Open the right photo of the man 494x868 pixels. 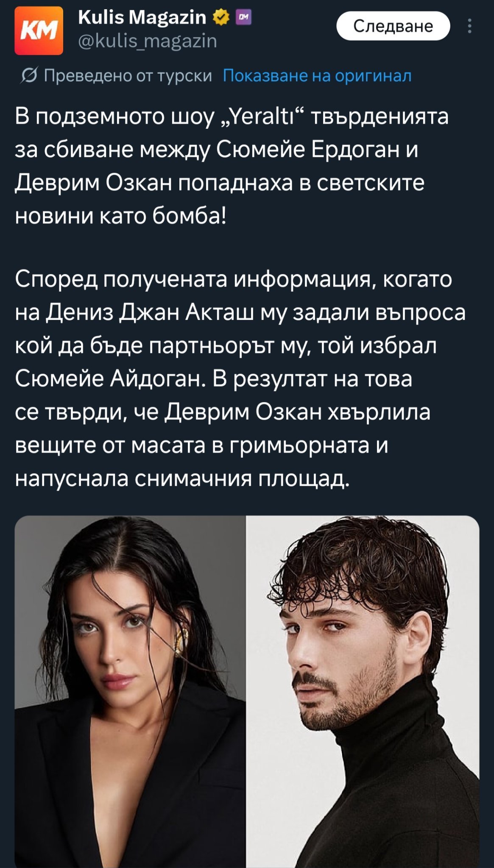(363, 691)
